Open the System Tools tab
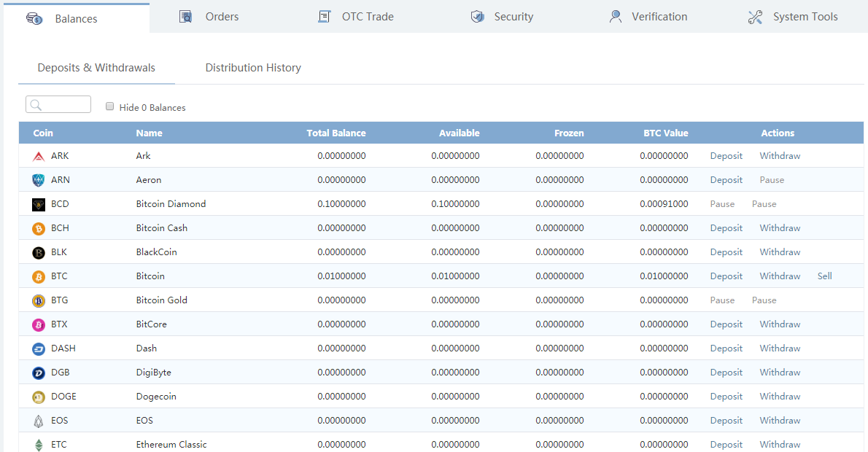The image size is (868, 452). 793,17
